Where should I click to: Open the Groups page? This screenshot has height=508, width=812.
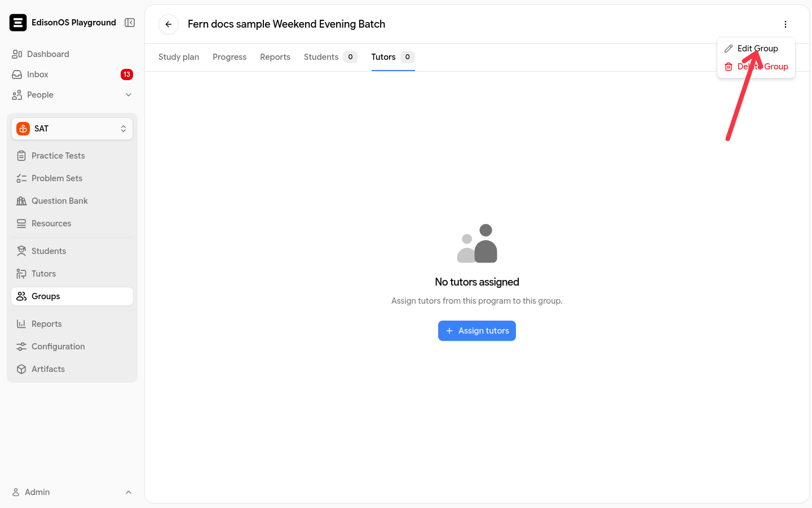click(x=72, y=296)
